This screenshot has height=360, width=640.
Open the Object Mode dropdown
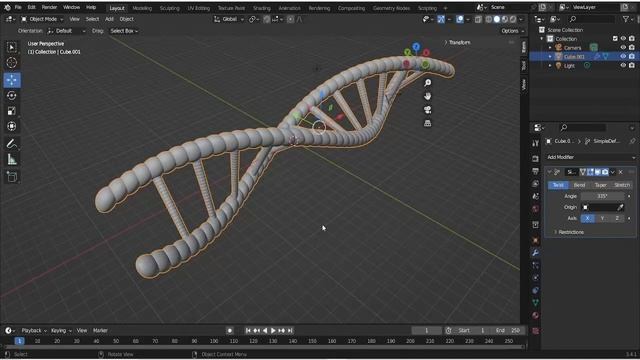pyautogui.click(x=42, y=19)
